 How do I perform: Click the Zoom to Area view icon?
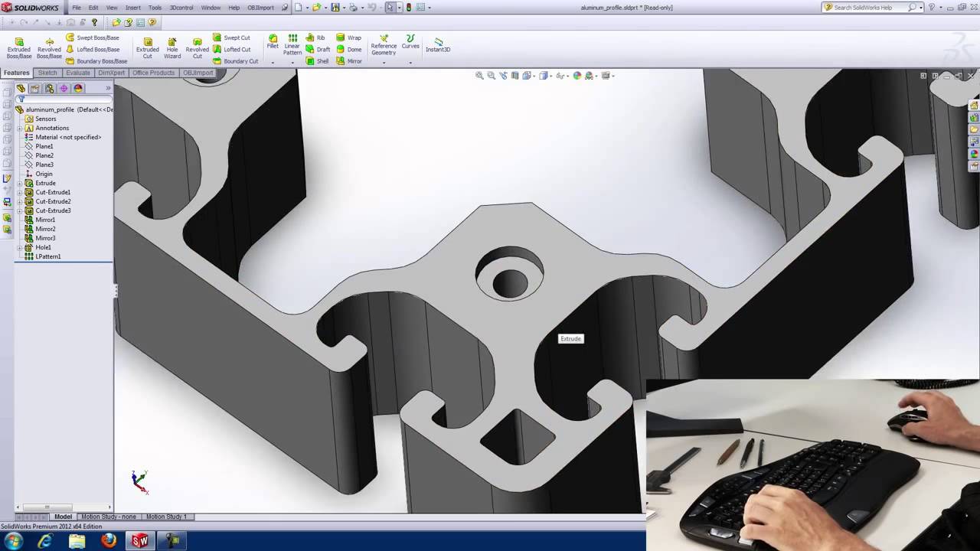[x=491, y=76]
